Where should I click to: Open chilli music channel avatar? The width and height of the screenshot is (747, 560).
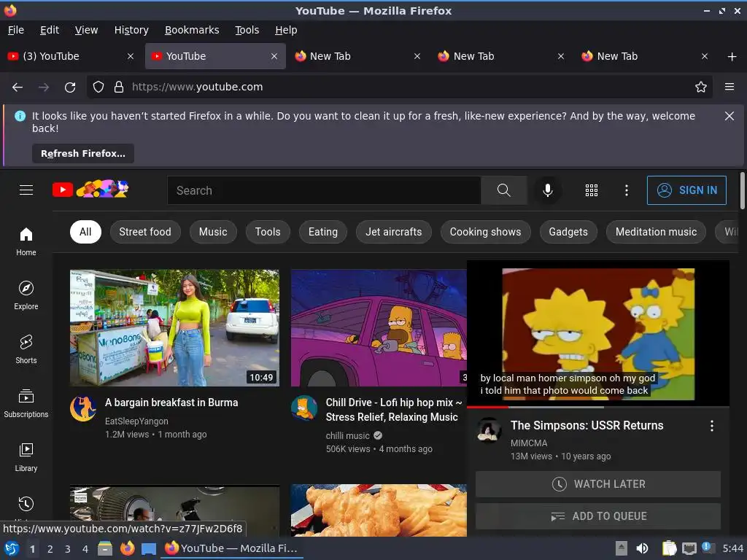coord(304,408)
